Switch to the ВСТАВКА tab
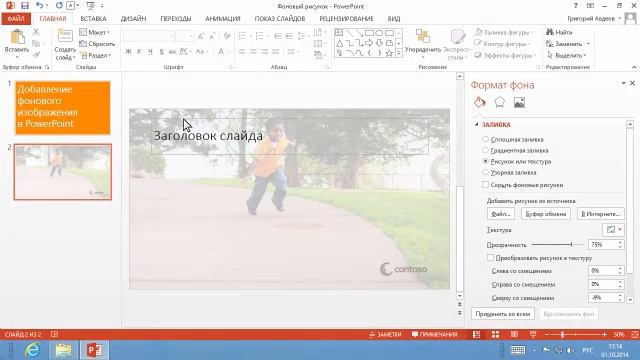 (93, 18)
